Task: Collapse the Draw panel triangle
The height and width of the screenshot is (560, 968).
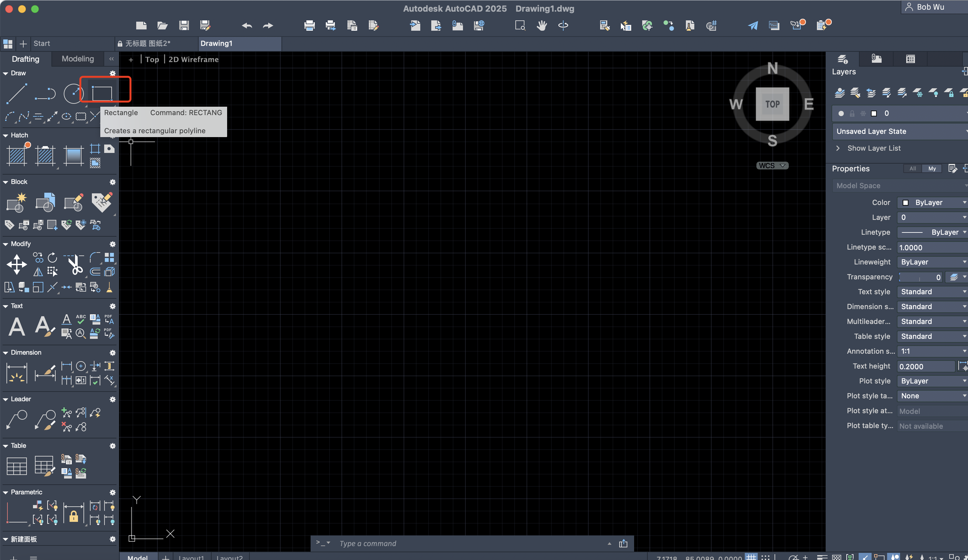Action: 5,73
